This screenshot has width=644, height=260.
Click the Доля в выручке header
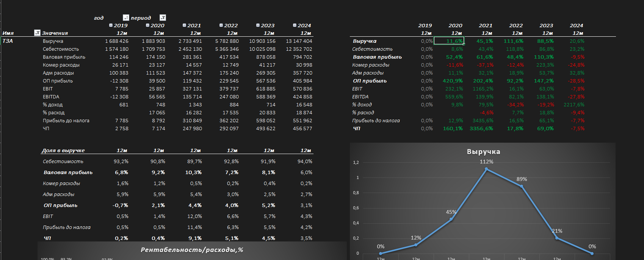[63, 150]
